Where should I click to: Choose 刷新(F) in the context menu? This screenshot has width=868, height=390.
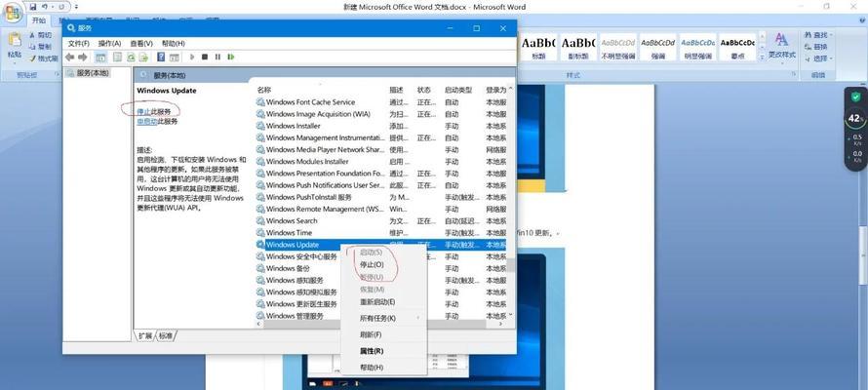pyautogui.click(x=384, y=334)
